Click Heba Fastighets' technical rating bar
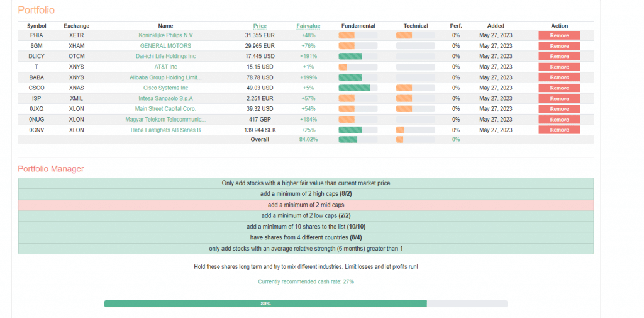 click(415, 130)
